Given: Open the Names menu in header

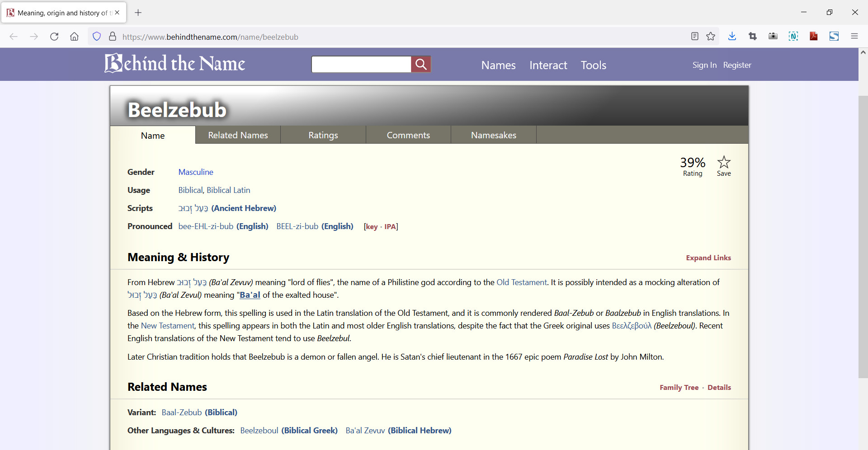Looking at the screenshot, I should click(498, 66).
